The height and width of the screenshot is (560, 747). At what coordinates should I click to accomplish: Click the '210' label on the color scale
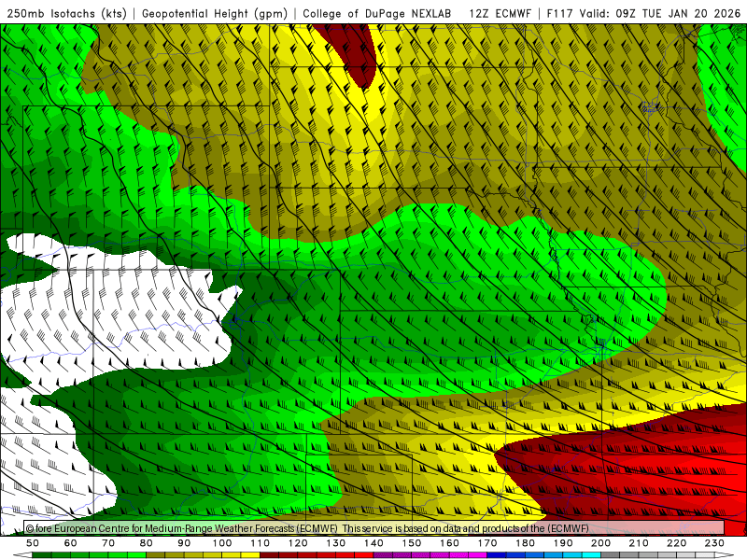[x=640, y=543]
